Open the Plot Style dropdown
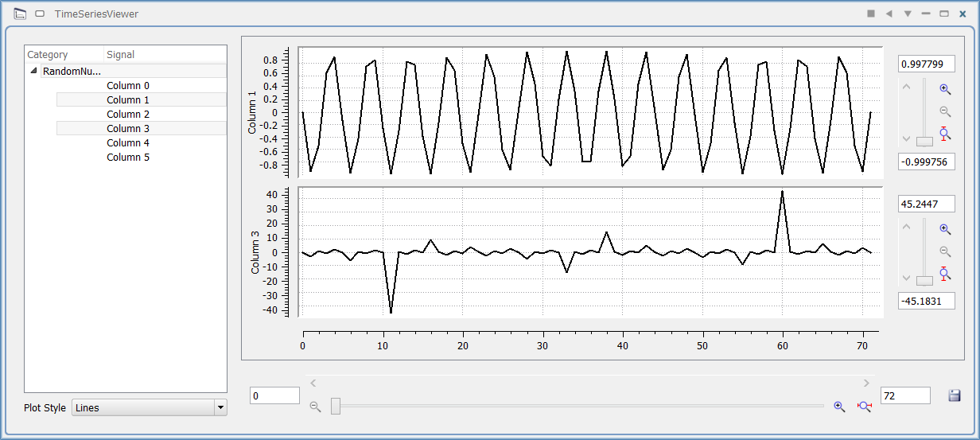This screenshot has width=980, height=440. 150,407
